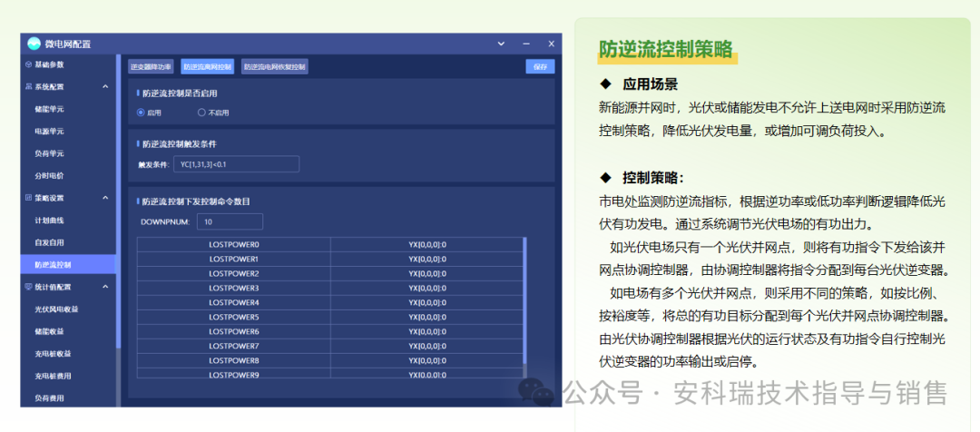Click the 防逆流控制是否启用 section heading
Screen dimensions: 980x432
coord(180,93)
